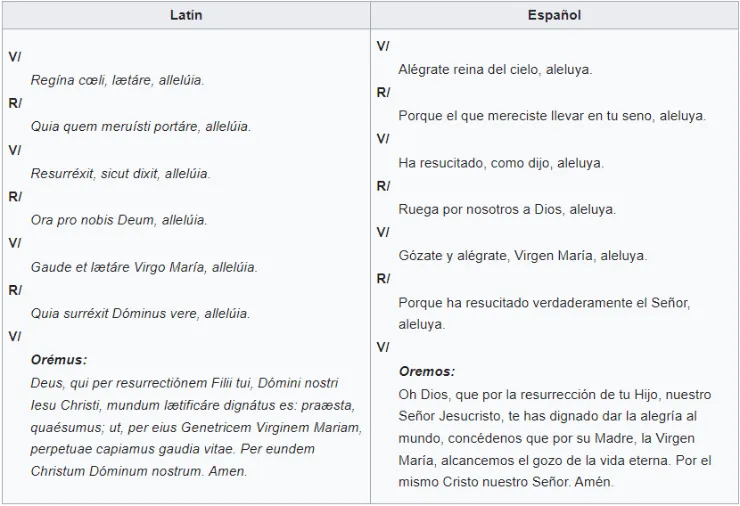Select the line "Porque el que mereciste llevar"

click(x=552, y=116)
